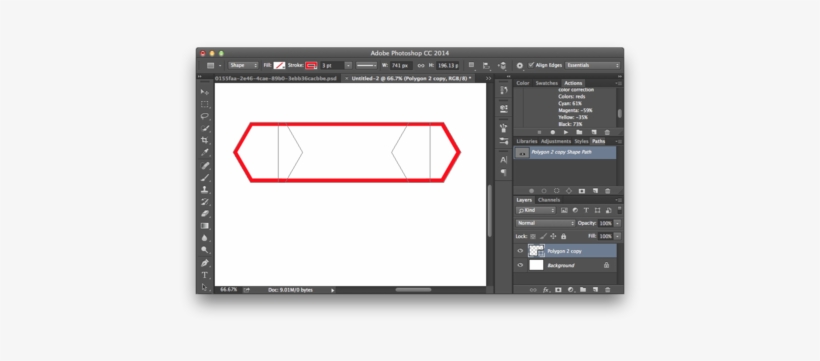820x361 pixels.
Task: Select the Quick Selection tool
Action: pos(204,128)
